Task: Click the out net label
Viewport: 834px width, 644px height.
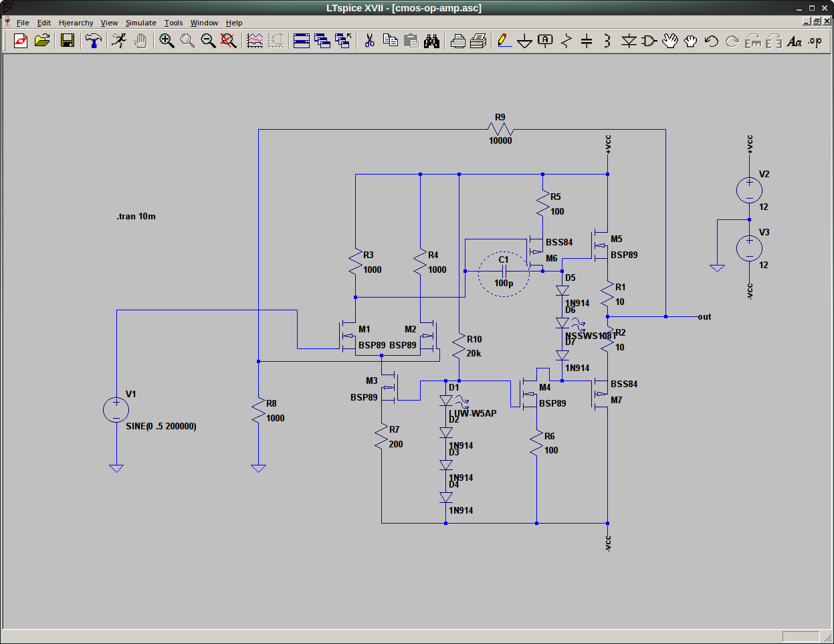Action: [x=704, y=317]
